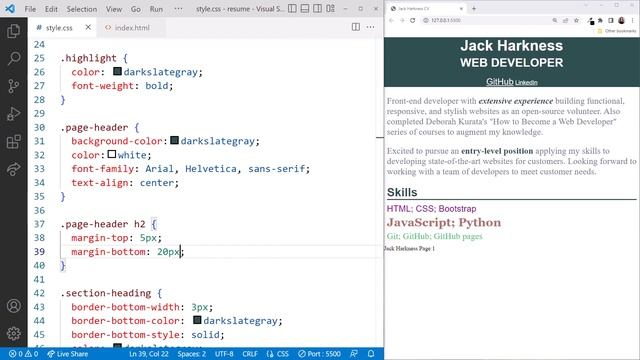The image size is (640, 360).
Task: Switch to the style.css tab
Action: pyautogui.click(x=59, y=27)
